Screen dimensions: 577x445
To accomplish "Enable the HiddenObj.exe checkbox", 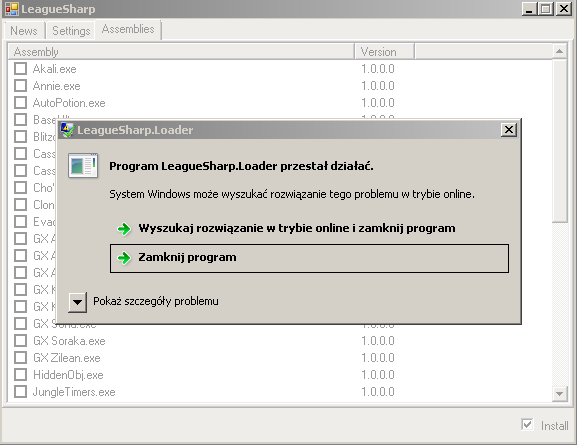I will click(x=21, y=375).
